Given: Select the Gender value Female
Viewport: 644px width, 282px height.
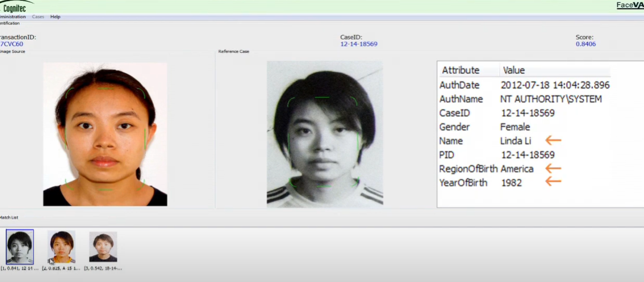Looking at the screenshot, I should 515,127.
